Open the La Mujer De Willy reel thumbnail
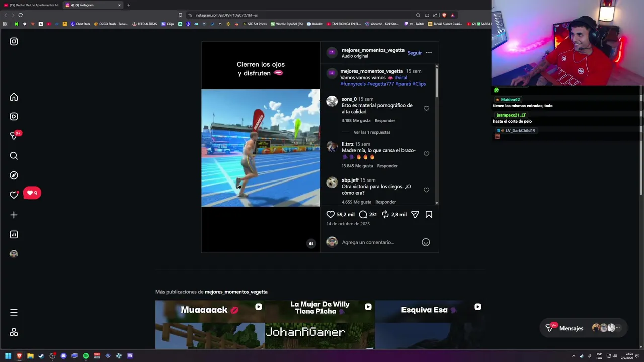The width and height of the screenshot is (644, 362). (x=319, y=325)
